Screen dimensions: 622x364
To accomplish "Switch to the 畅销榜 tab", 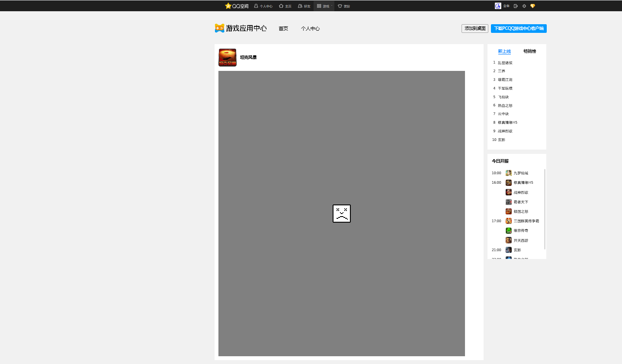I will tap(529, 51).
